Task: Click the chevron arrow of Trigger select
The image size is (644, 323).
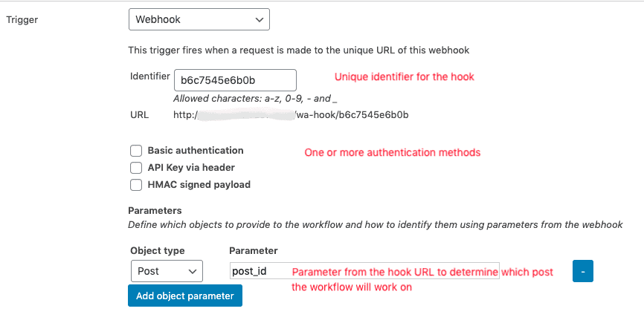Action: pos(259,19)
